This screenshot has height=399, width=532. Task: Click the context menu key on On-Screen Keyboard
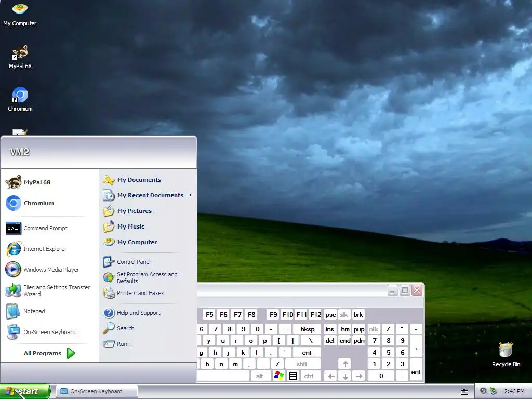point(293,376)
